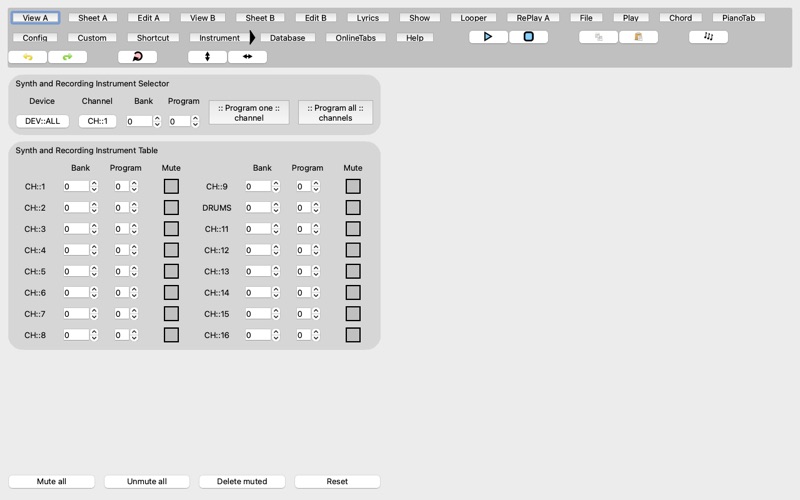Adjust CH::1 Program stepper
800x500 pixels.
(x=134, y=186)
